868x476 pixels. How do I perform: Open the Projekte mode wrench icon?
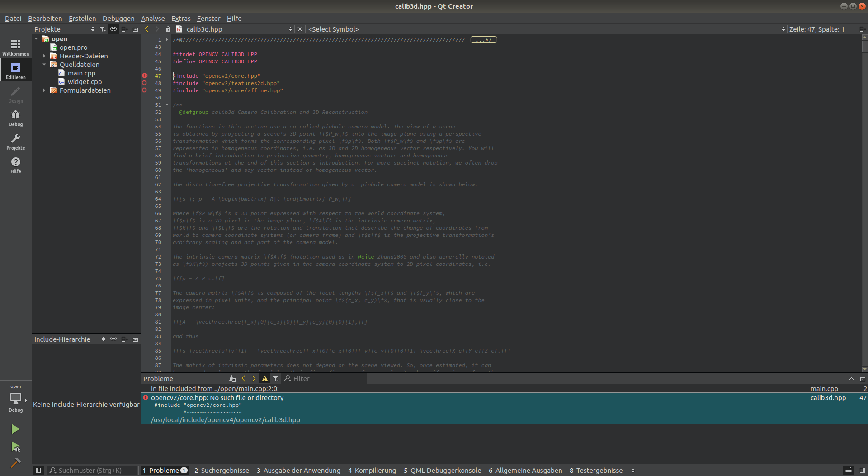click(x=15, y=141)
